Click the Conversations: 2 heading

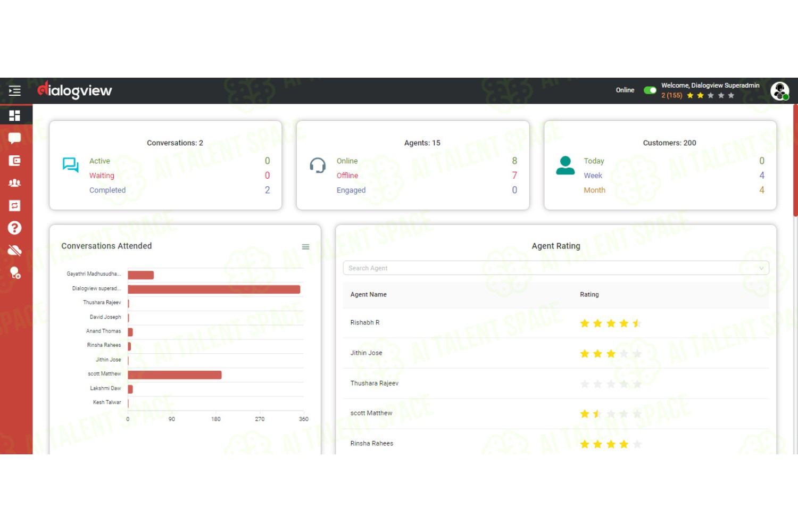point(175,143)
